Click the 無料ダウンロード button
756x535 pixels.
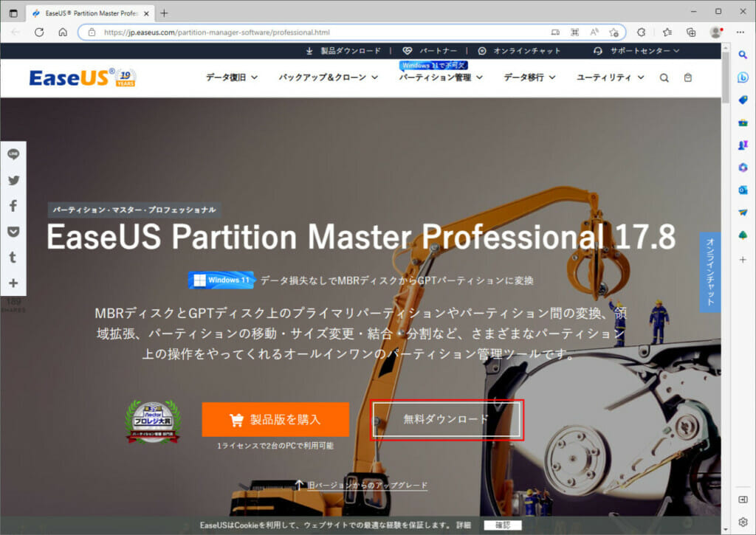[x=446, y=418]
